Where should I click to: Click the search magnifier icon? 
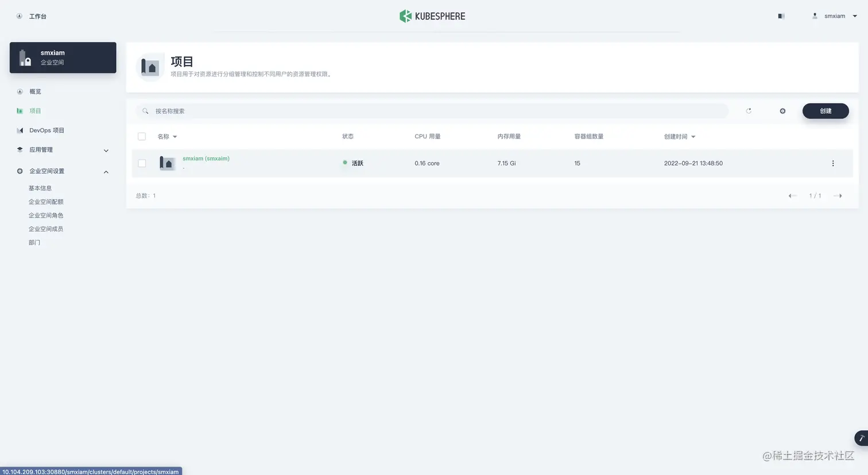click(x=145, y=111)
